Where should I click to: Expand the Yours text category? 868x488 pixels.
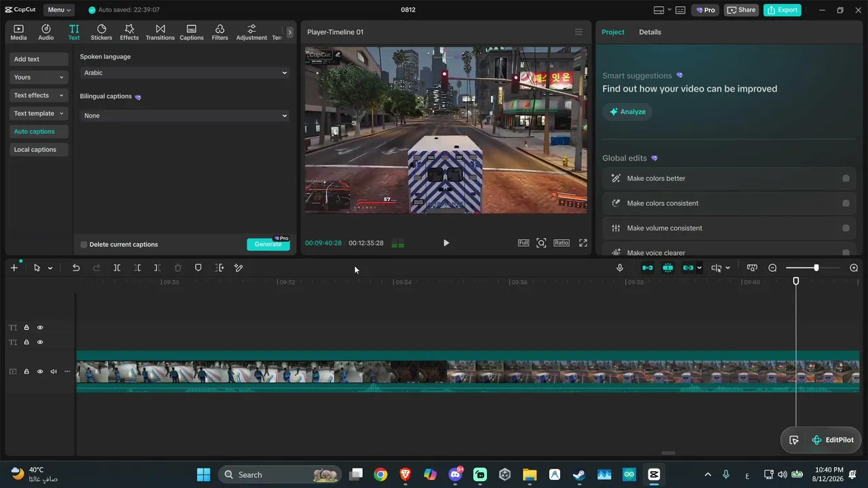pyautogui.click(x=39, y=77)
